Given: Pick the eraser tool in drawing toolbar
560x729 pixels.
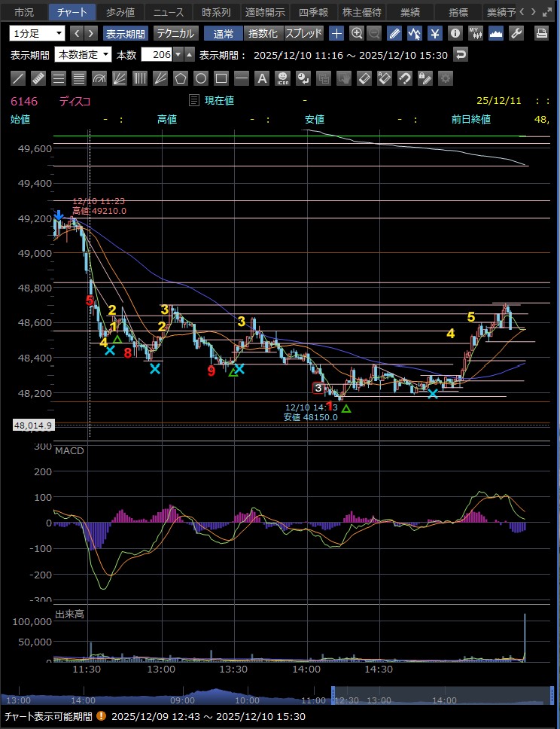Looking at the screenshot, I should pos(364,78).
